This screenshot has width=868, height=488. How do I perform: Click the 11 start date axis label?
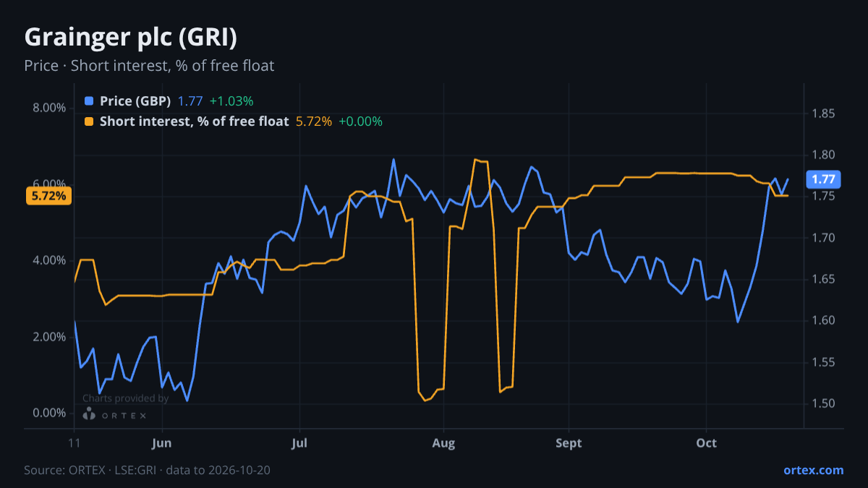click(x=75, y=443)
